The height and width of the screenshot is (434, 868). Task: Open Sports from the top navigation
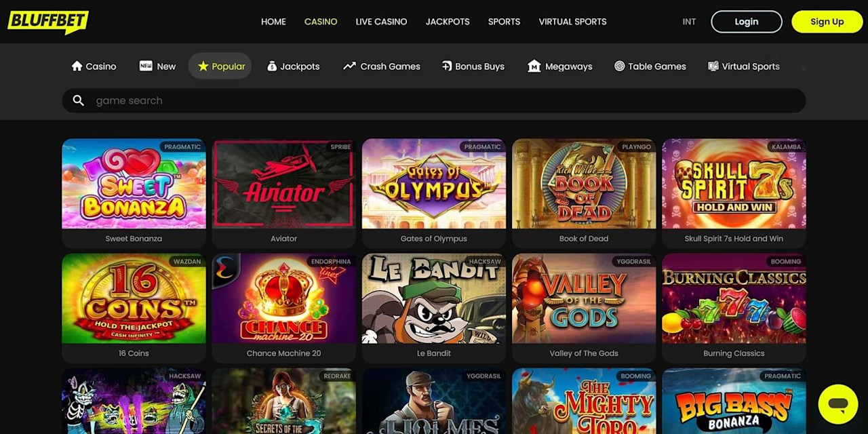(x=504, y=22)
